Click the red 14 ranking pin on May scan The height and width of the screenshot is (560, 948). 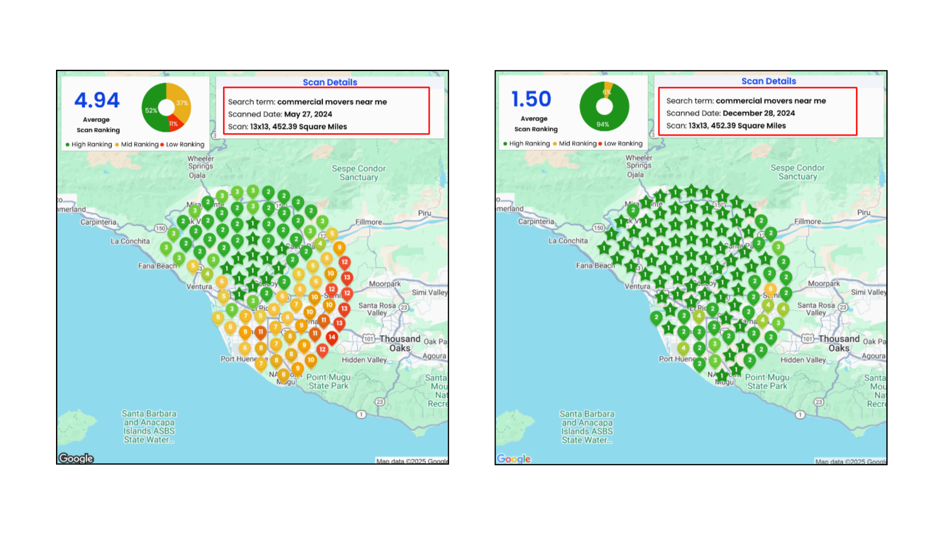click(331, 337)
